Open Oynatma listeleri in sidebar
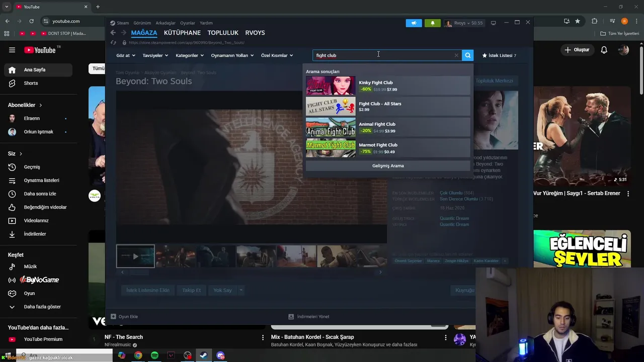 tap(38, 180)
